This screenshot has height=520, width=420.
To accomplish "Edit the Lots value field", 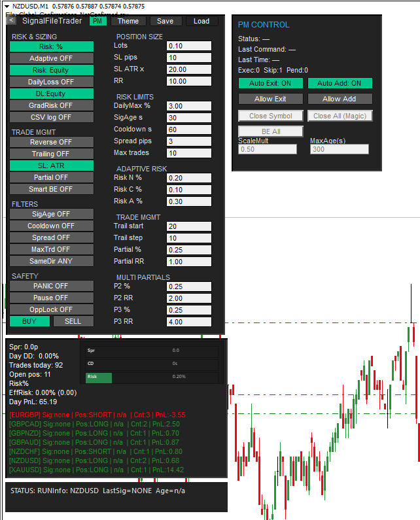I will tap(189, 46).
